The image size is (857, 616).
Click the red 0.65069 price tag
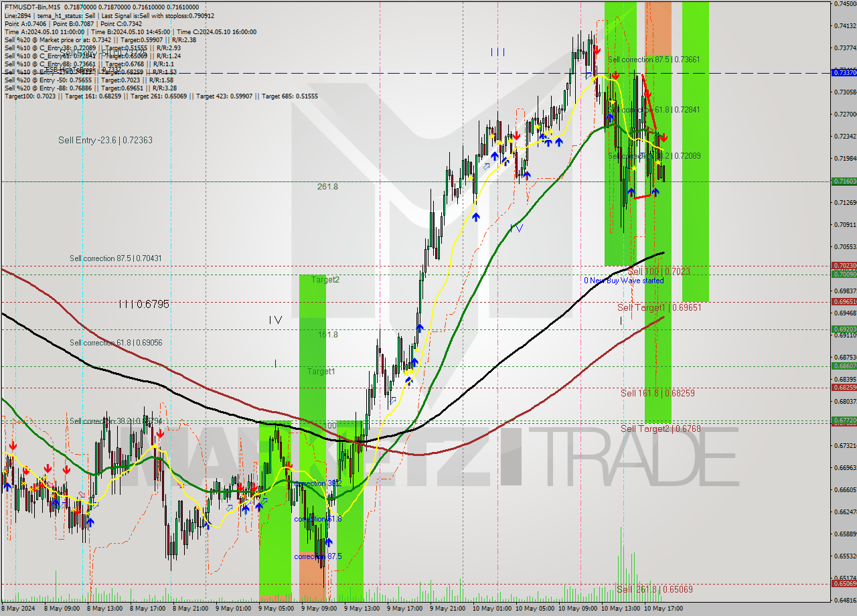click(844, 584)
